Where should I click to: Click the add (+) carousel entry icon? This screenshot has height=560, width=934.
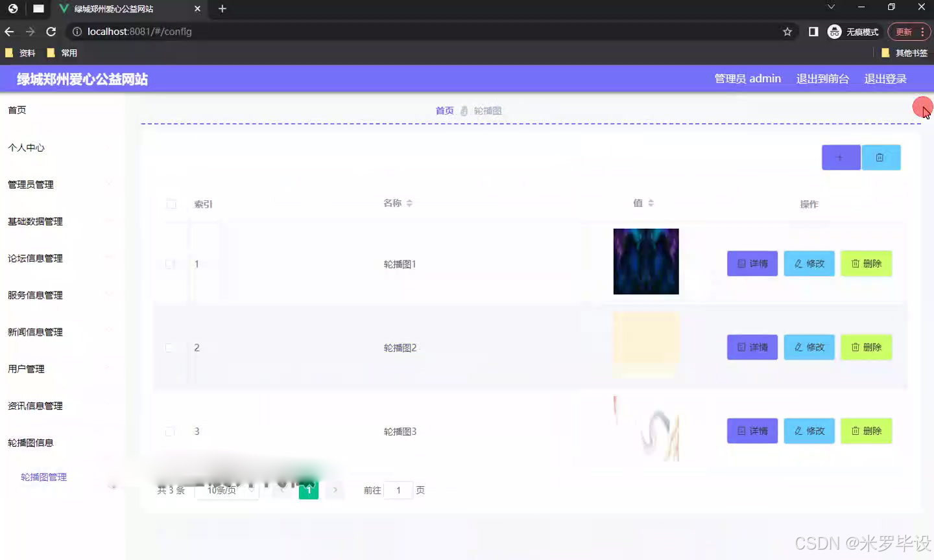[x=841, y=157]
